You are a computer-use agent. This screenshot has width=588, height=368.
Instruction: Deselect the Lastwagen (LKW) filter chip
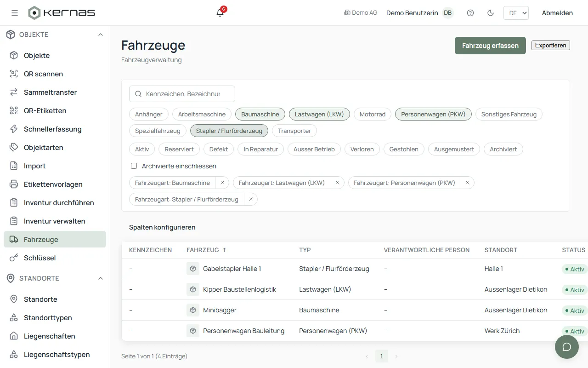click(319, 114)
